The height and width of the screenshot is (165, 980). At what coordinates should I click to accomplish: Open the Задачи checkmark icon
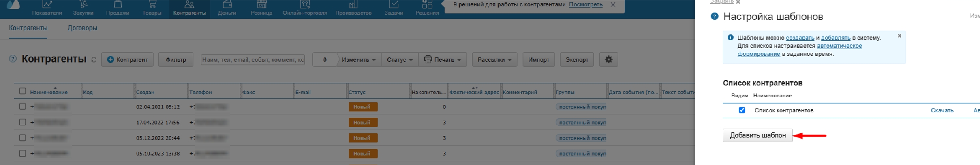point(394,4)
